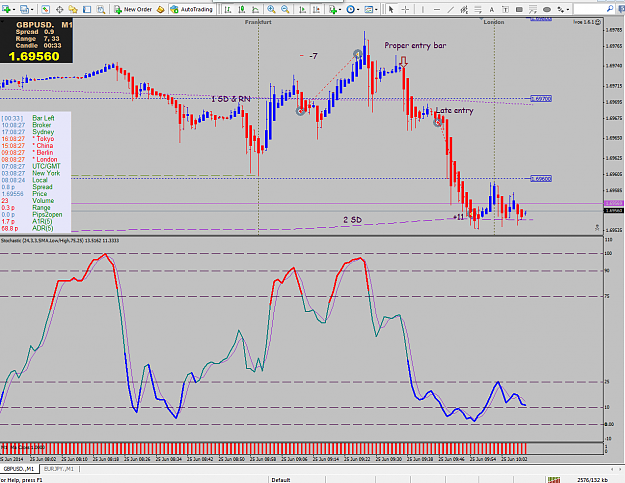Open MetaEditor with the yellow book icon
The height and width of the screenshot is (483, 625).
161,9
